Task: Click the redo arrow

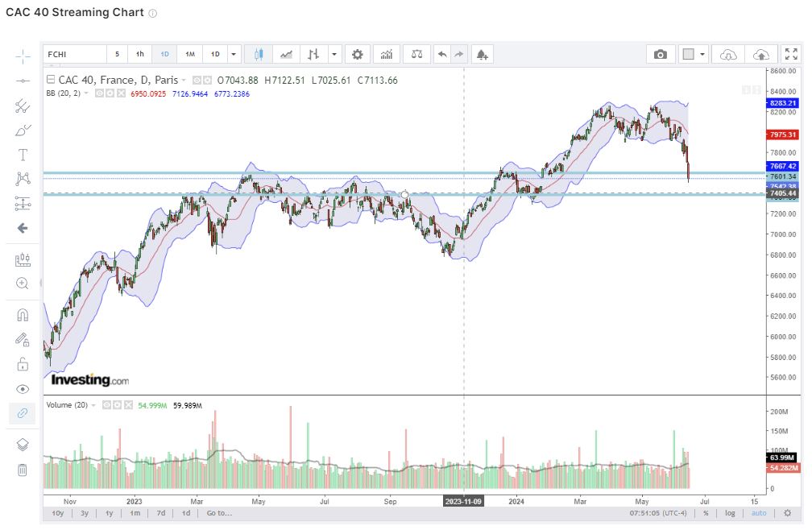Action: click(x=459, y=54)
